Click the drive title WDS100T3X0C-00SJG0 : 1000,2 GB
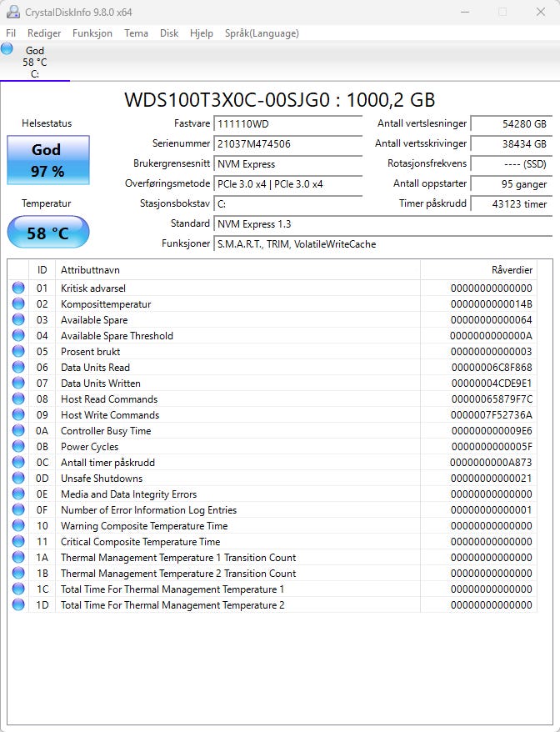This screenshot has width=560, height=732. [x=279, y=100]
